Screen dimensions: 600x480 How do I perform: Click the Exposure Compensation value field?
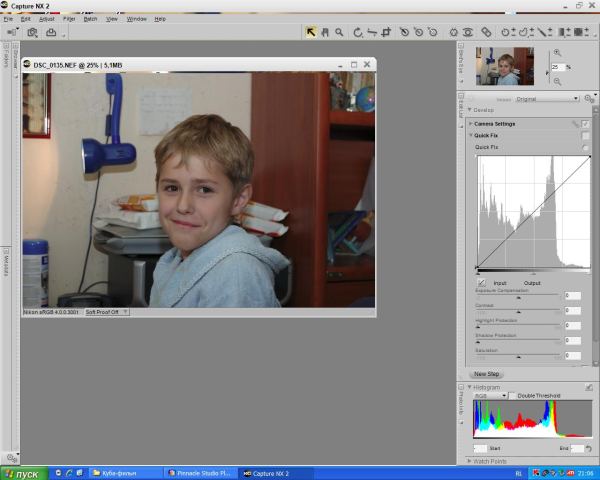tap(573, 296)
